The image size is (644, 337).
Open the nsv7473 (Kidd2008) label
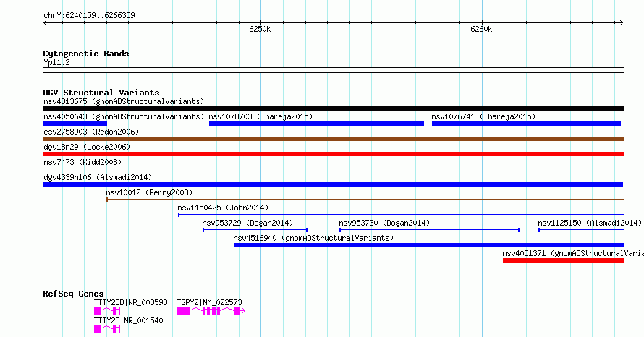click(x=82, y=162)
